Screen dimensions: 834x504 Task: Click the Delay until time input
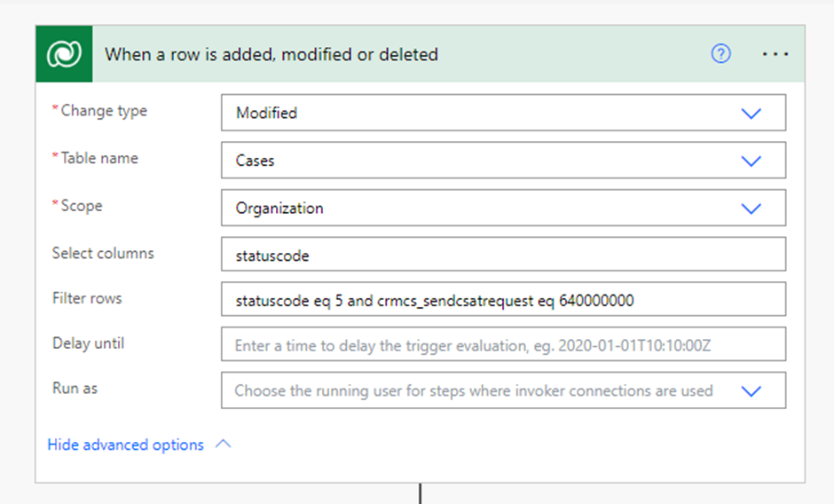(x=503, y=344)
